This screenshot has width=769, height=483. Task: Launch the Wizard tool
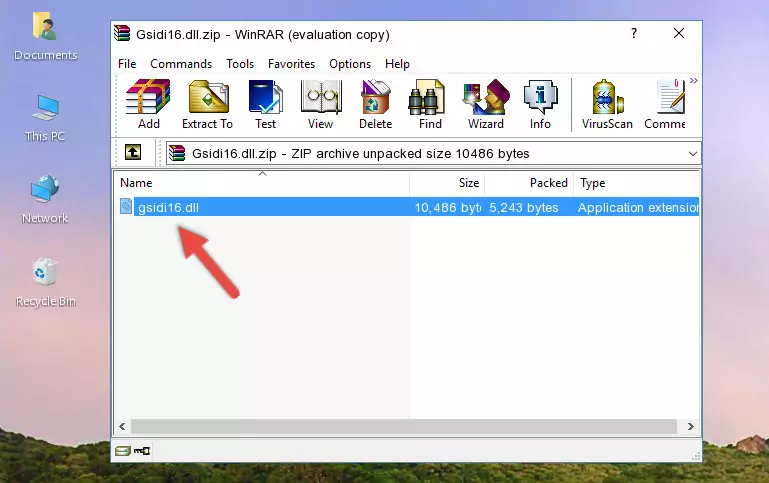(x=486, y=104)
